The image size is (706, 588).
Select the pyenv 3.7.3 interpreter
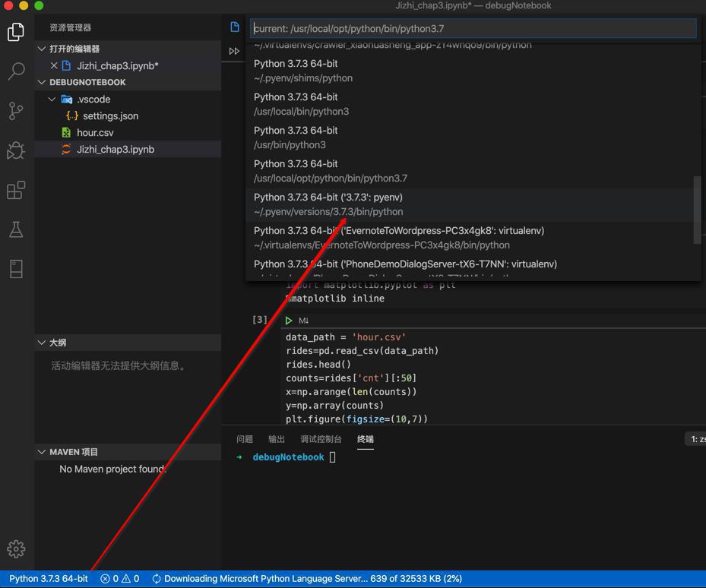[469, 205]
